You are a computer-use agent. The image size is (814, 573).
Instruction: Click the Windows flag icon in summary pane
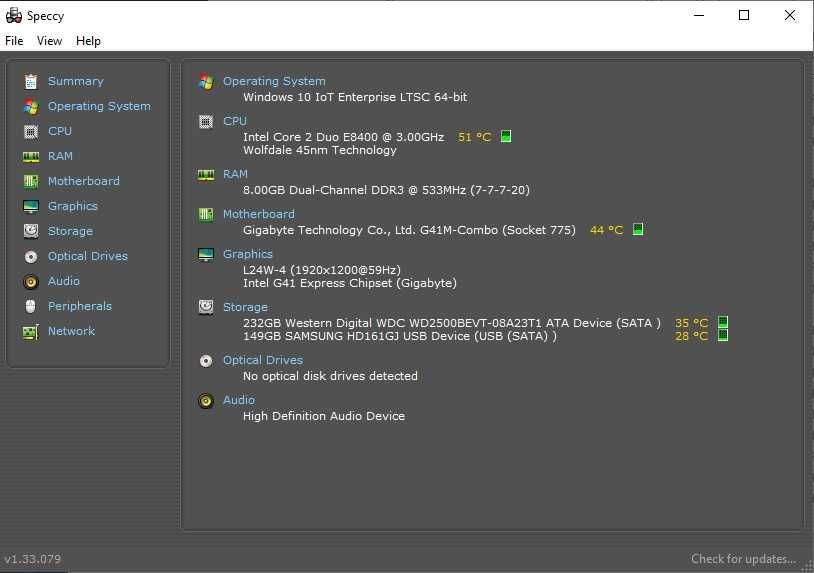tap(206, 81)
